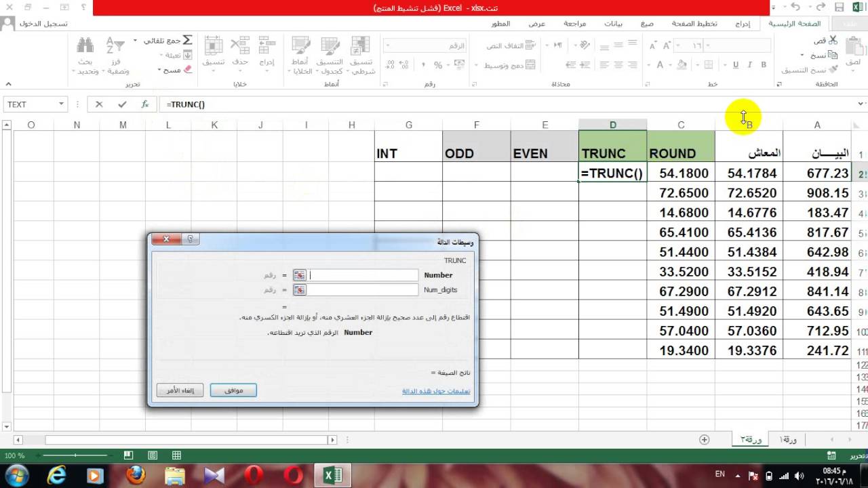Click the Insert Function fx icon
Viewport: 868px width, 488px height.
[144, 104]
